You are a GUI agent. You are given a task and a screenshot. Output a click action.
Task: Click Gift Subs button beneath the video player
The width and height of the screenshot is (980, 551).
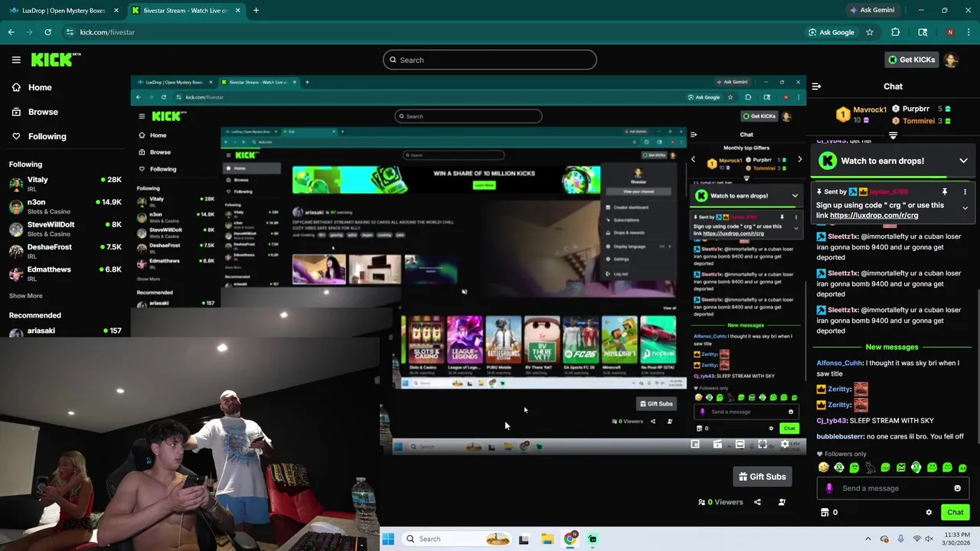coord(762,477)
